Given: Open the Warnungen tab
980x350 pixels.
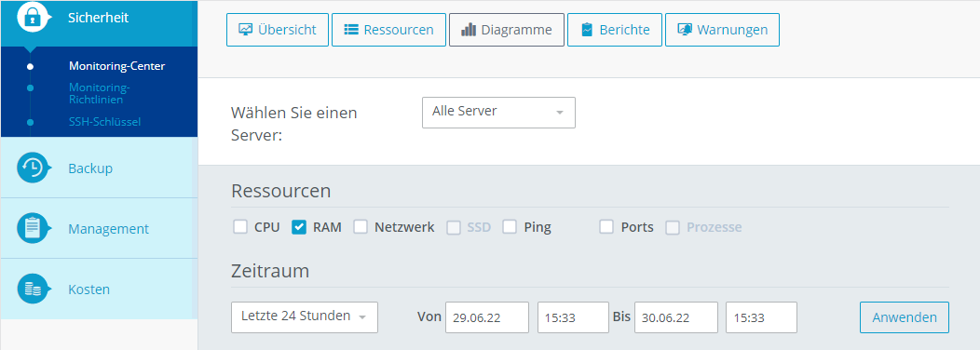Looking at the screenshot, I should point(723,30).
